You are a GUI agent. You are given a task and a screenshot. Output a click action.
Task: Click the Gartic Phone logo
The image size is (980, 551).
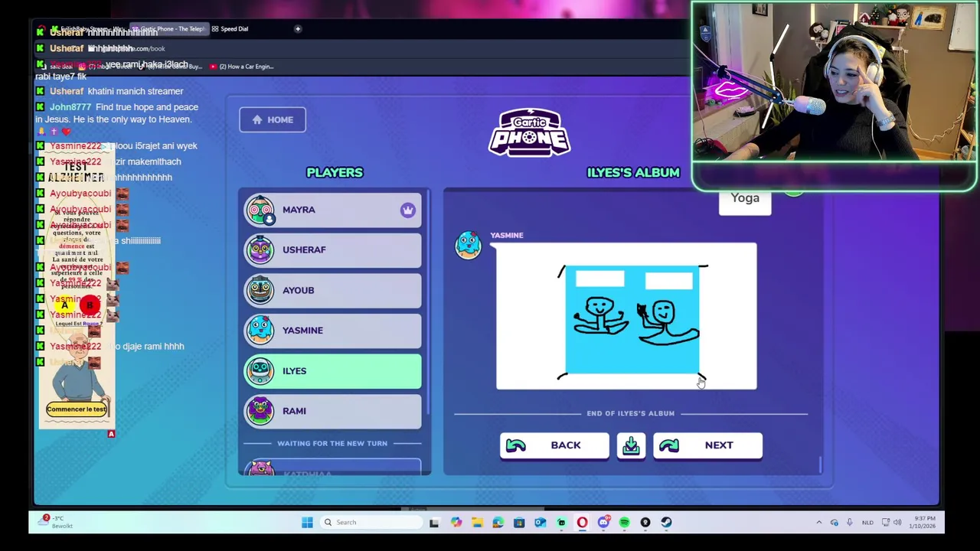(x=529, y=133)
